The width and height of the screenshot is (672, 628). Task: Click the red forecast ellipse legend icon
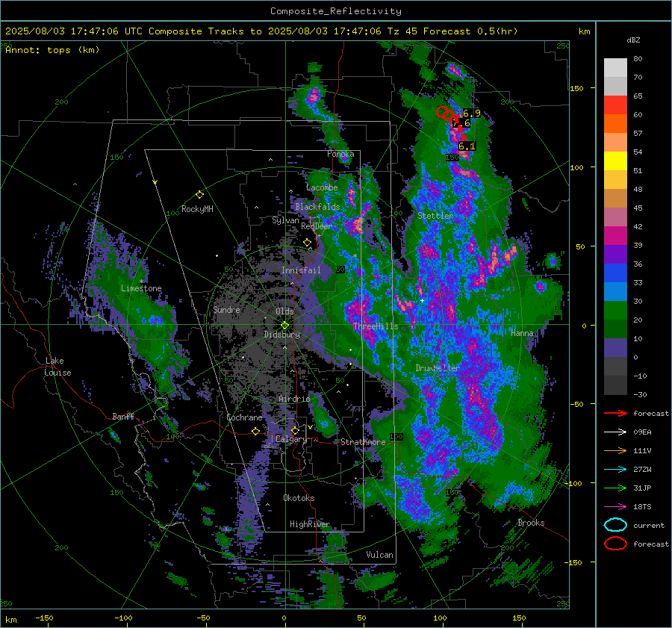pyautogui.click(x=615, y=544)
